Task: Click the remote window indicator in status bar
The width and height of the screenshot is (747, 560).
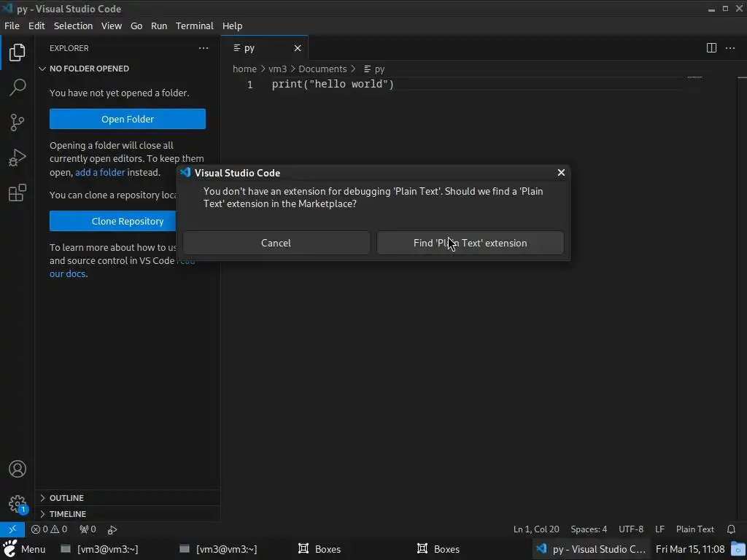Action: 12,529
